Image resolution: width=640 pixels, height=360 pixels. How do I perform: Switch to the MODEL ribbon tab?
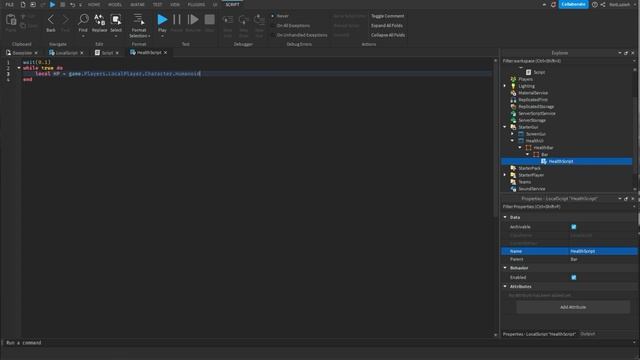click(115, 4)
